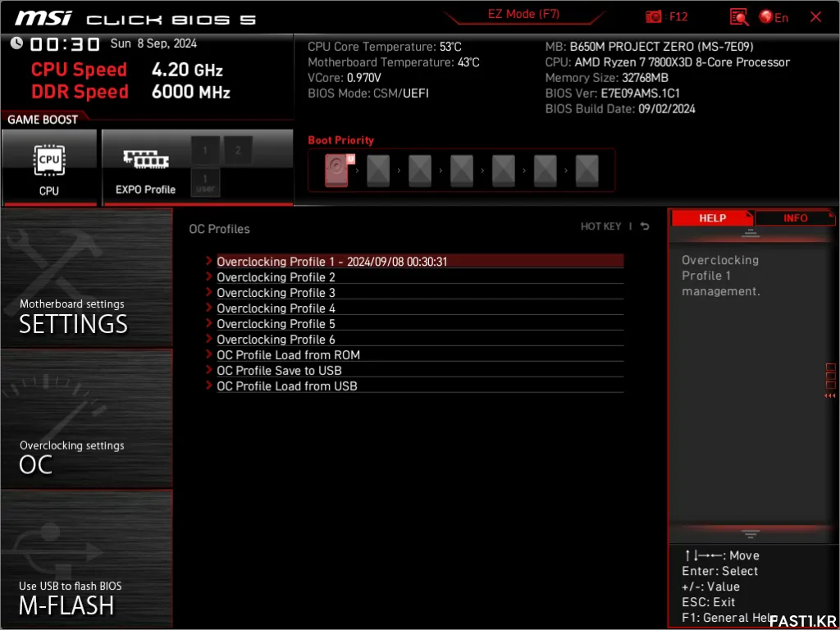
Task: Switch to the HELP tab
Action: (x=713, y=218)
